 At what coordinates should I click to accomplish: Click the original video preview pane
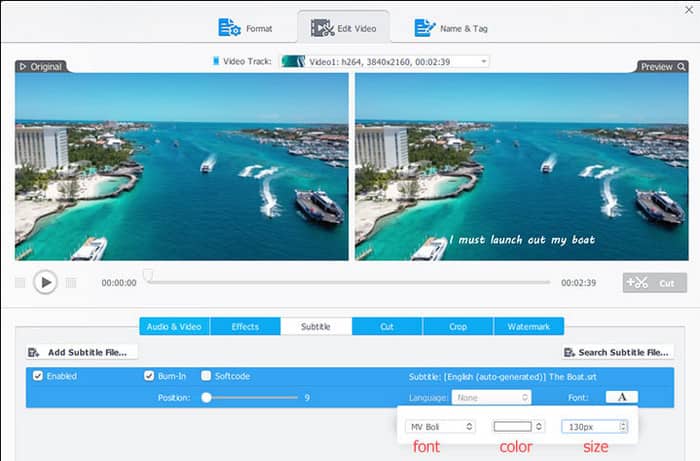pos(182,166)
